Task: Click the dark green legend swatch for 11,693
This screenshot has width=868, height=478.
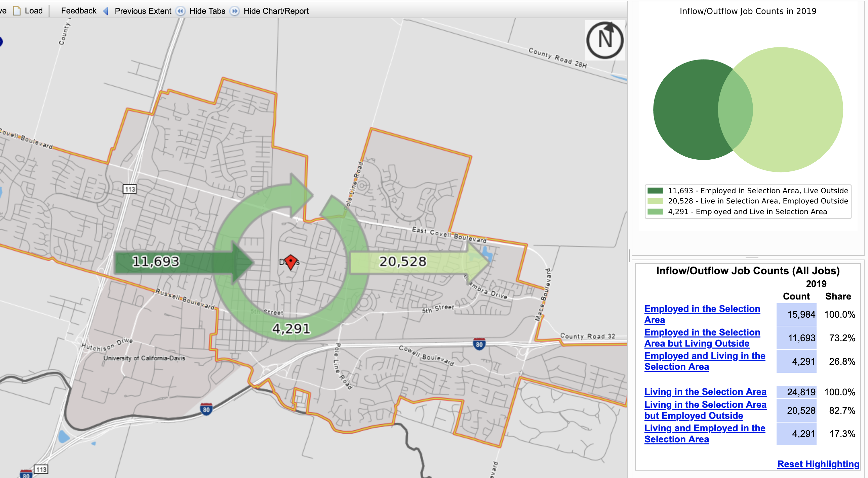Action: 655,191
